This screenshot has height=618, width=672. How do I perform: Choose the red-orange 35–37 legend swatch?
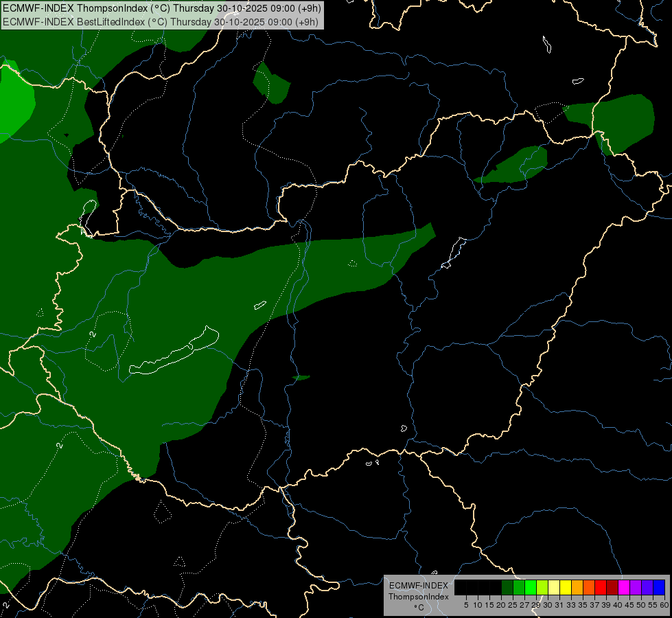tap(589, 587)
